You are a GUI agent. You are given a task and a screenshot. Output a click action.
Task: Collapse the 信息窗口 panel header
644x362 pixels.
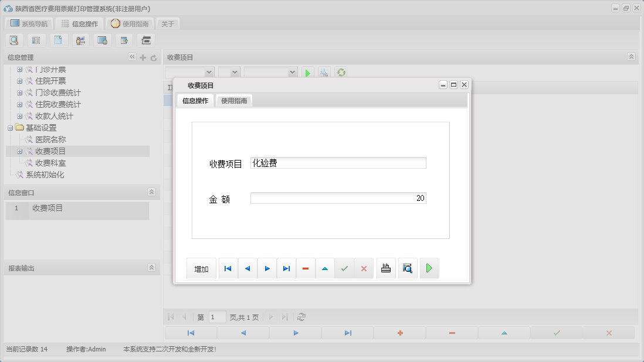[151, 192]
